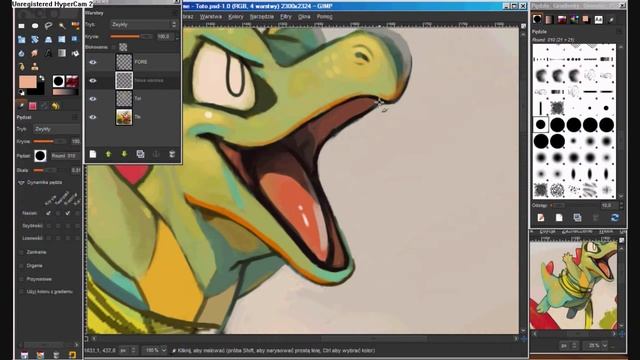The image size is (640, 360).
Task: Reset colors to black and white
Action: [x=22, y=93]
